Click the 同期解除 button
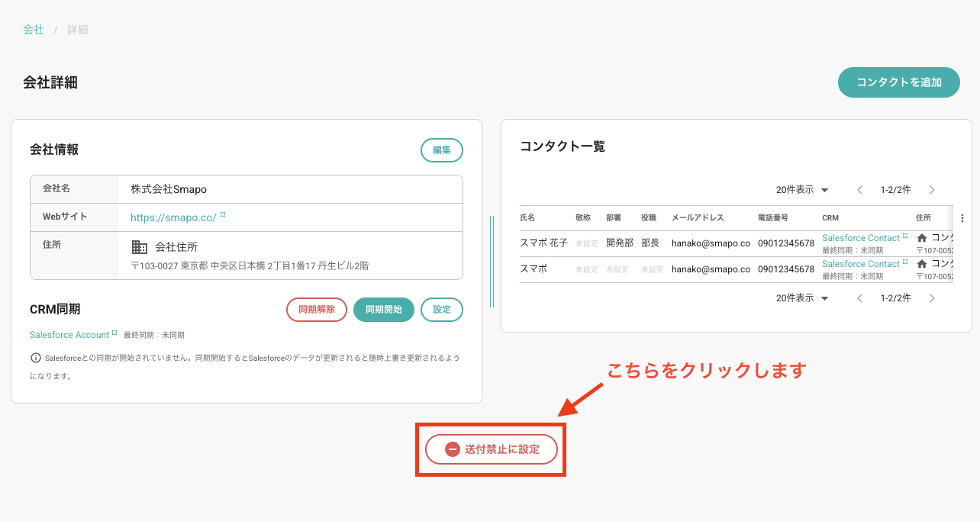Image resolution: width=980 pixels, height=521 pixels. point(317,310)
